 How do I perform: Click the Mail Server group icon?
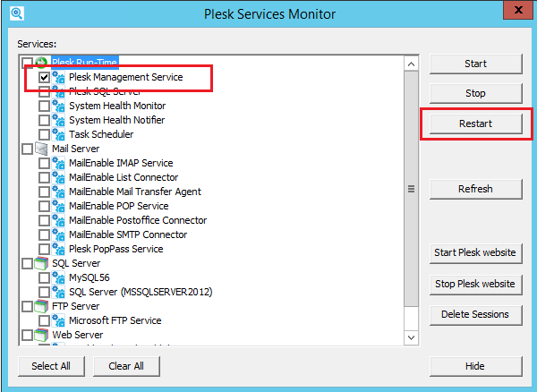[41, 149]
